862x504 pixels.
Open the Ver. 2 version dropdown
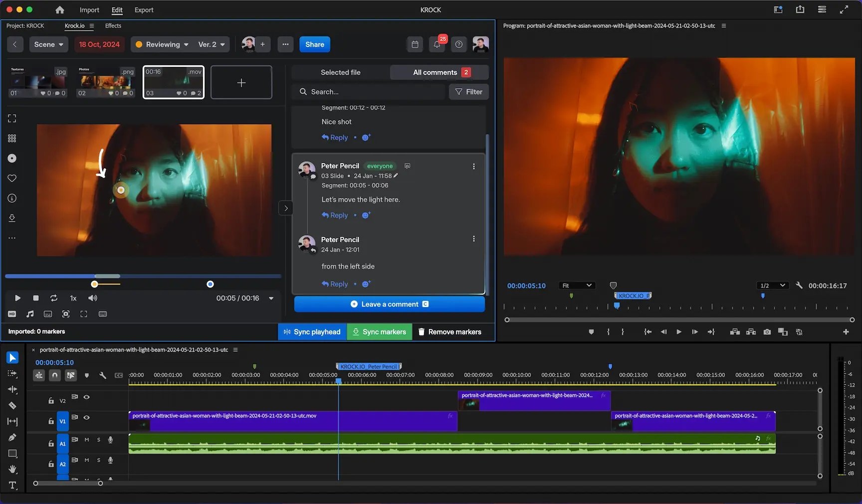click(210, 44)
